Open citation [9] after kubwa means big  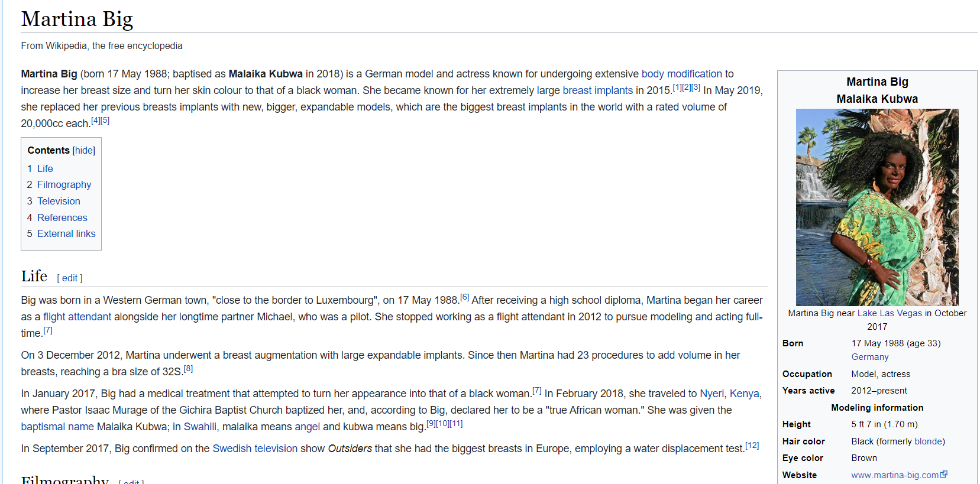click(431, 424)
